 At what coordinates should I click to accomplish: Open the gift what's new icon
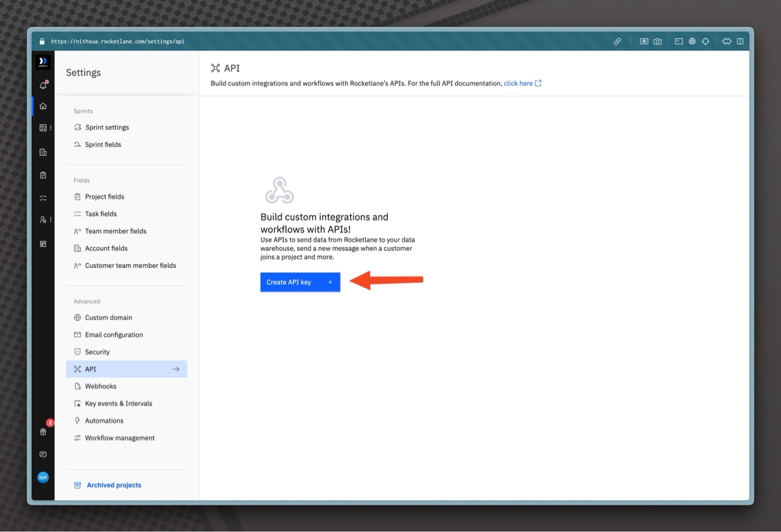pos(43,432)
